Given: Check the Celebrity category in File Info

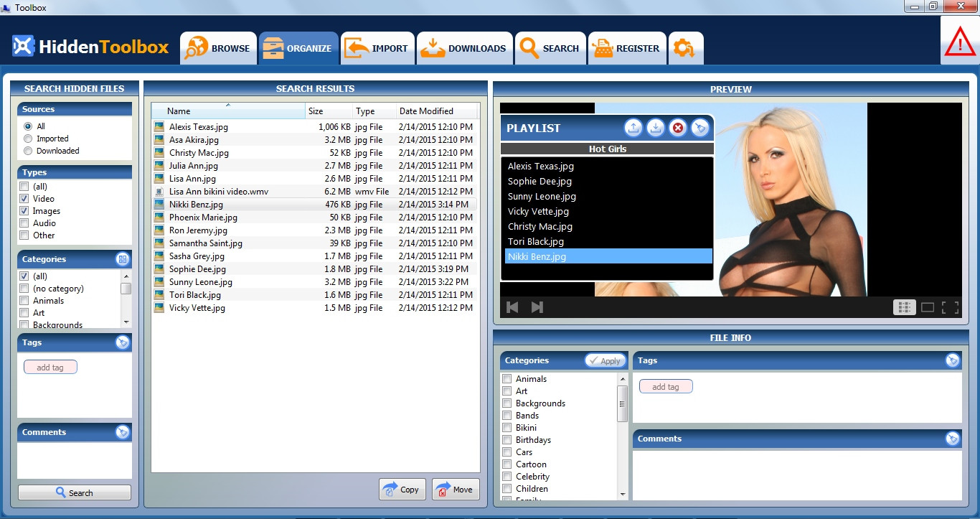Looking at the screenshot, I should [507, 477].
